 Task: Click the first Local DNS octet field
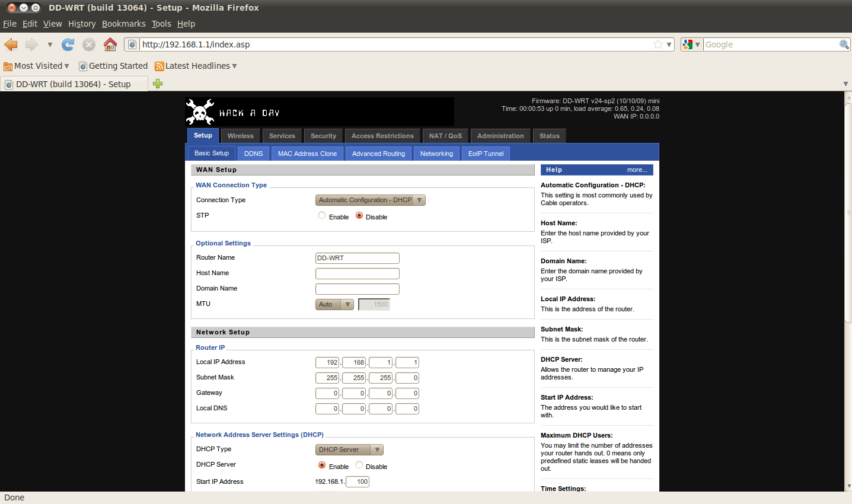coord(327,409)
